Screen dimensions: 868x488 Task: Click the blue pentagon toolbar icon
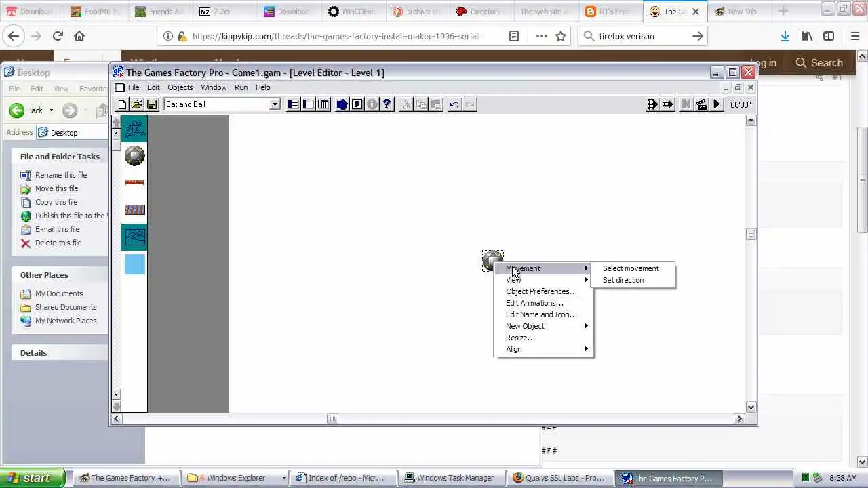pyautogui.click(x=342, y=104)
